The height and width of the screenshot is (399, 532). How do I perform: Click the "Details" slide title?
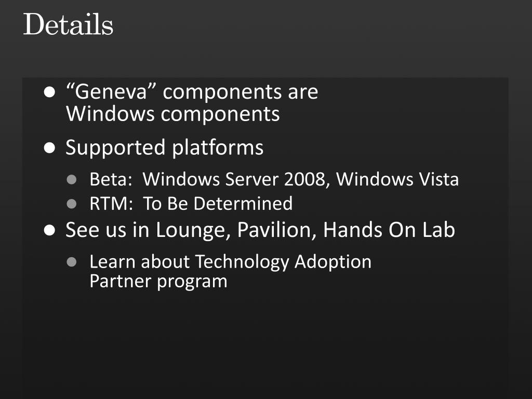click(68, 24)
